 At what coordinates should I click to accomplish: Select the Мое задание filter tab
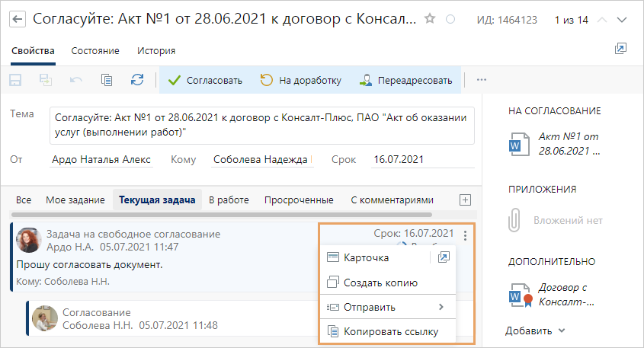[x=75, y=200]
